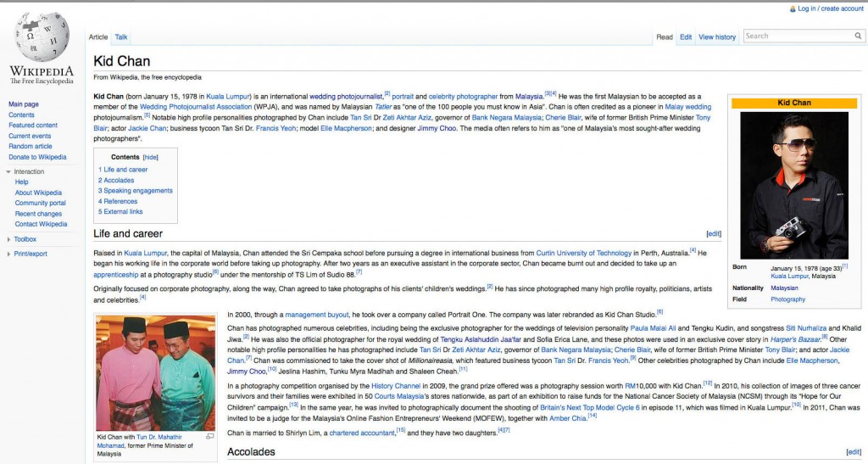
Task: Open Featured content link
Action: [x=33, y=126]
